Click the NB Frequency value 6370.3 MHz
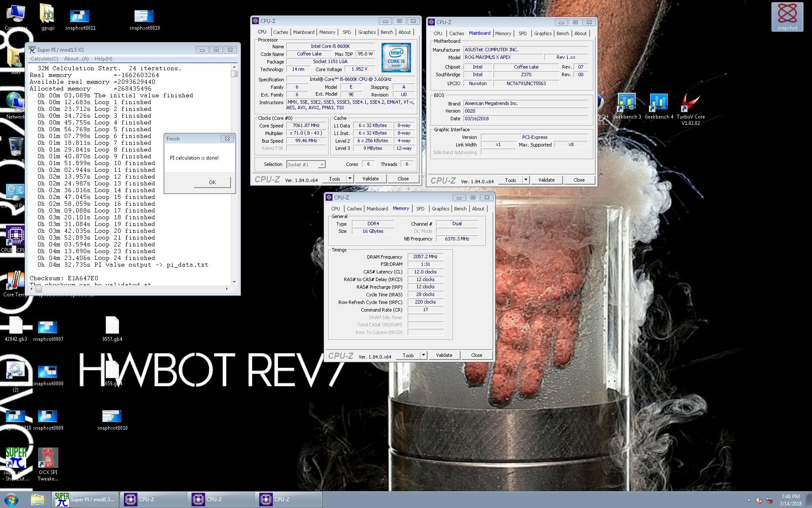Viewport: 812px width, 508px height. (x=457, y=239)
